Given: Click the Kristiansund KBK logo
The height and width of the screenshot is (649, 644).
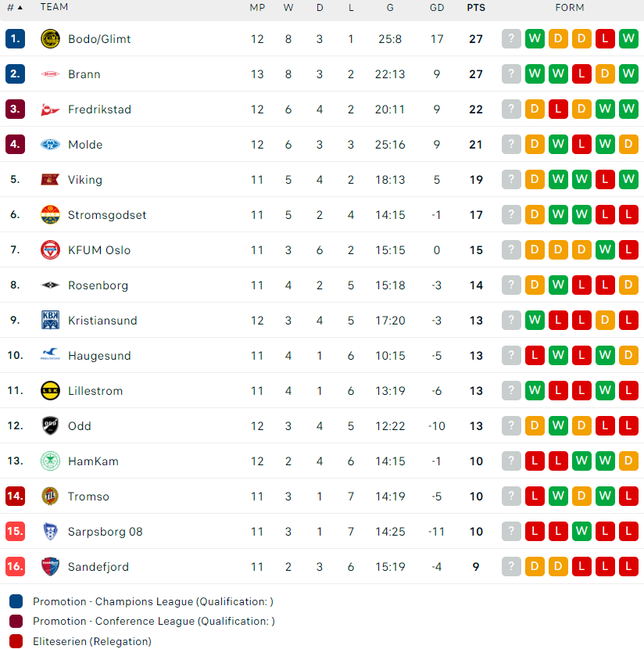Looking at the screenshot, I should point(50,321).
